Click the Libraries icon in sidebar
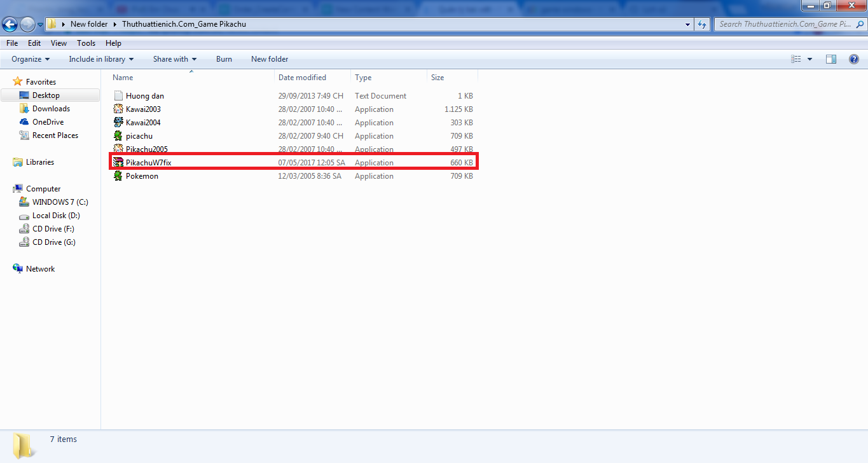868x463 pixels. [18, 162]
